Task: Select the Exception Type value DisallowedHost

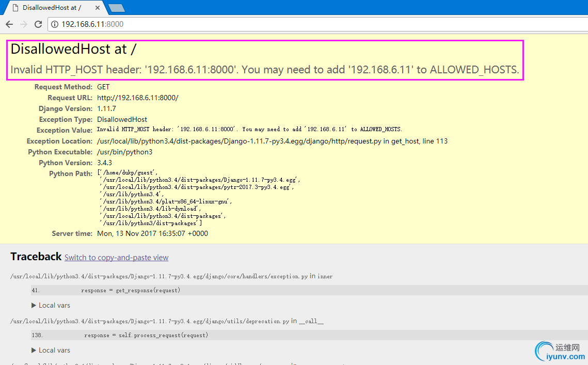Action: 122,120
